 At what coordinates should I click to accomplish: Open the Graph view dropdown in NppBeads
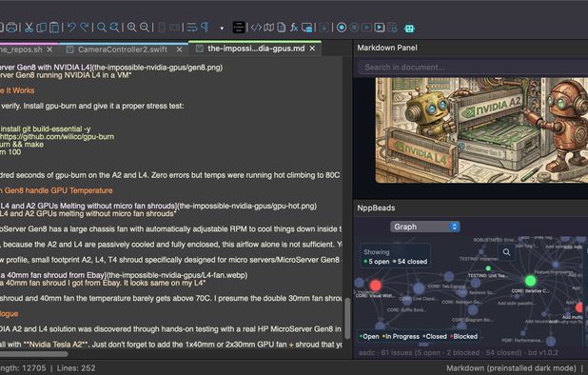[425, 227]
